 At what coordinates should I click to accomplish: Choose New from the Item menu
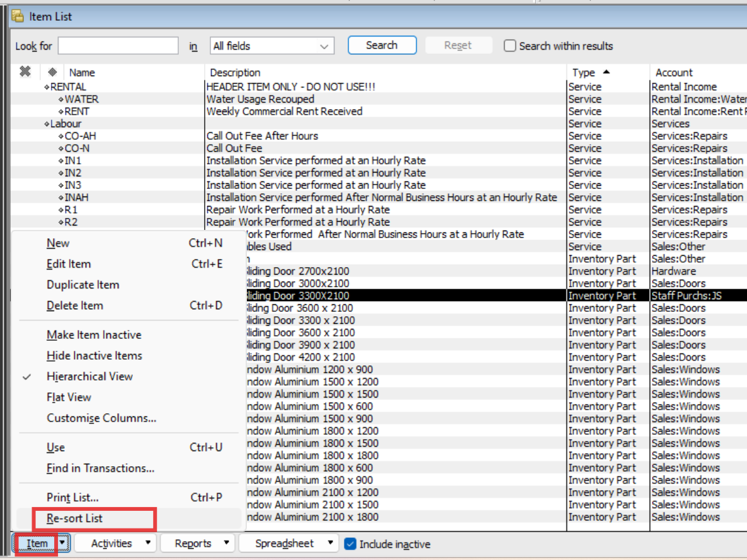(128, 243)
